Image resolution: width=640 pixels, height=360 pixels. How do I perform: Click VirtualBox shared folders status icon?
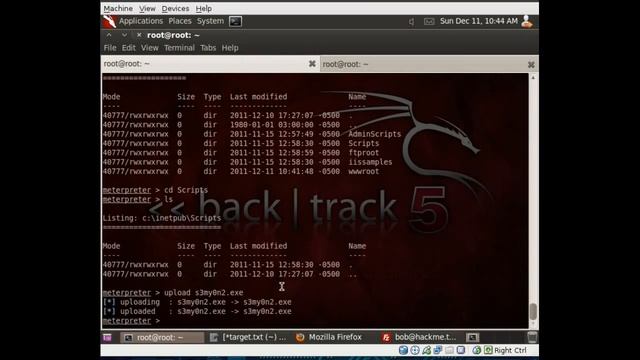449,350
